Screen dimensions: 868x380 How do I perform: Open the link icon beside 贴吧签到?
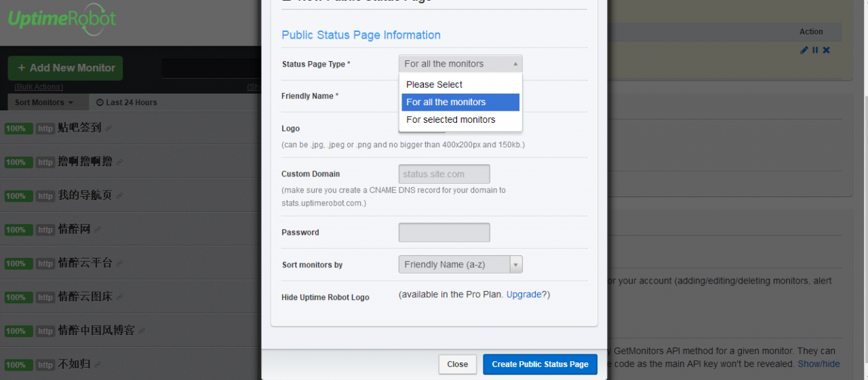108,128
